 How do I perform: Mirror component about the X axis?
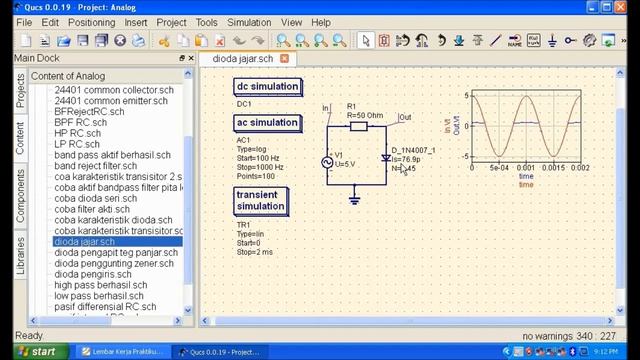[x=403, y=40]
